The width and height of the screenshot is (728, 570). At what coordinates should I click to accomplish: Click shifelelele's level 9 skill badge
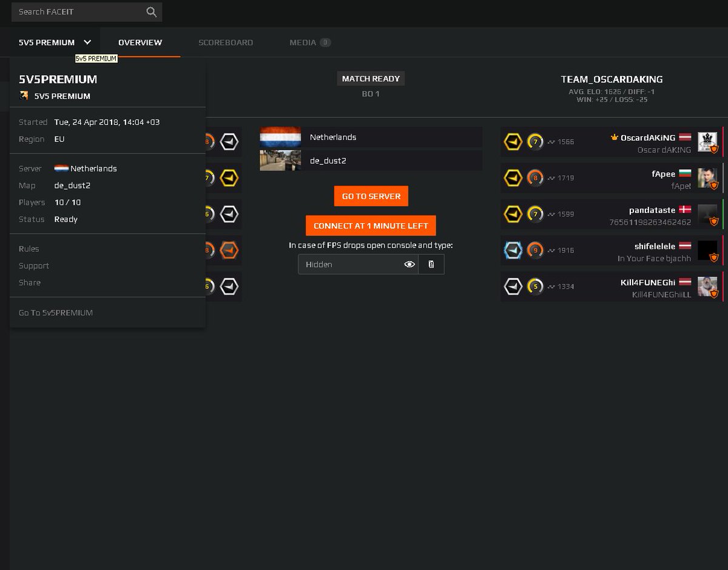coord(535,250)
